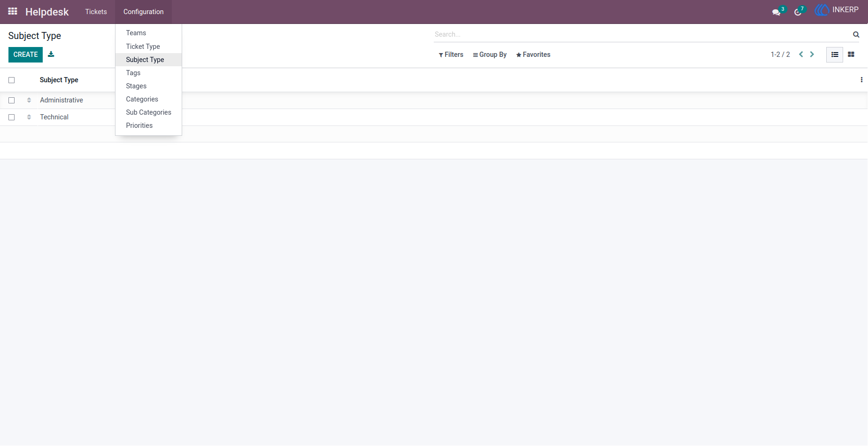Open the Favorites dropdown
868x446 pixels.
tap(533, 55)
